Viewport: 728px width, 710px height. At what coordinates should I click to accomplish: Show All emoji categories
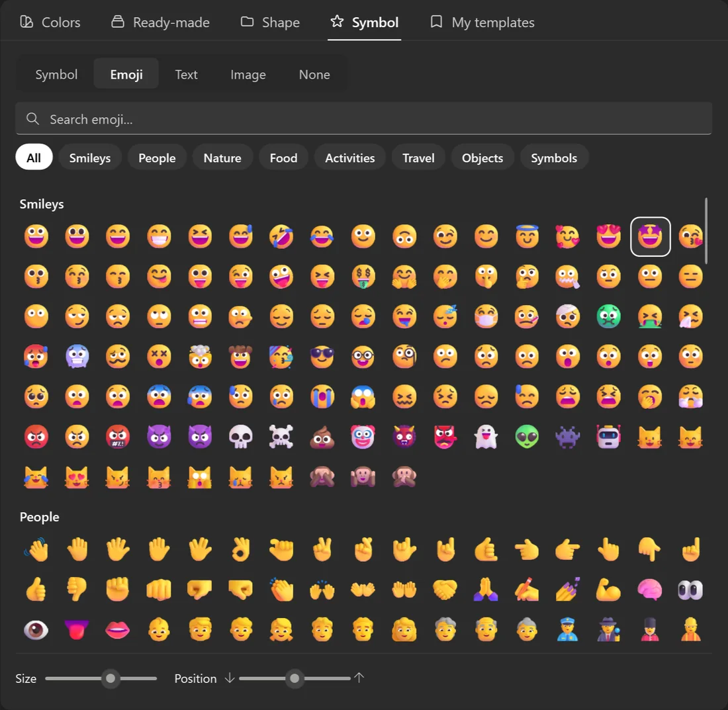point(34,157)
